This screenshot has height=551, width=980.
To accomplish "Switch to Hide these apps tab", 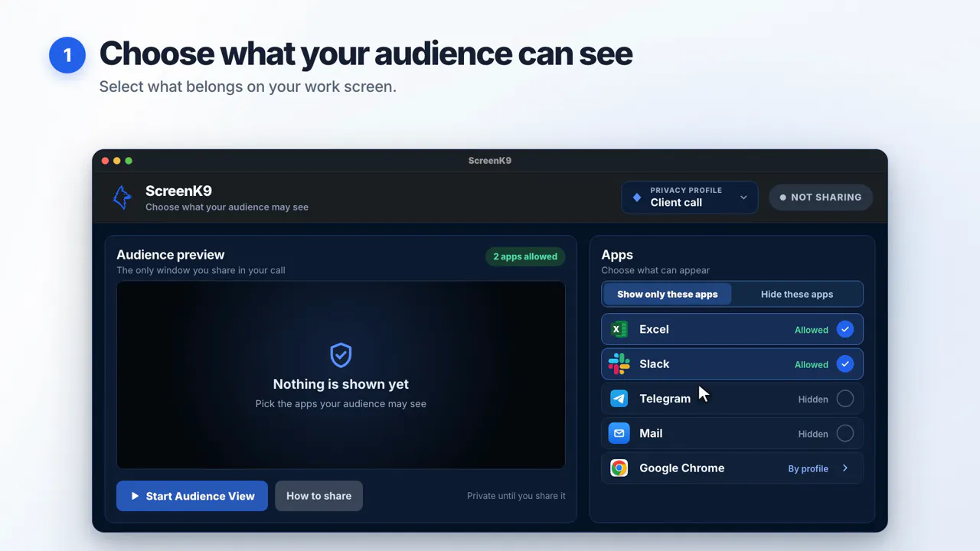I will click(797, 295).
